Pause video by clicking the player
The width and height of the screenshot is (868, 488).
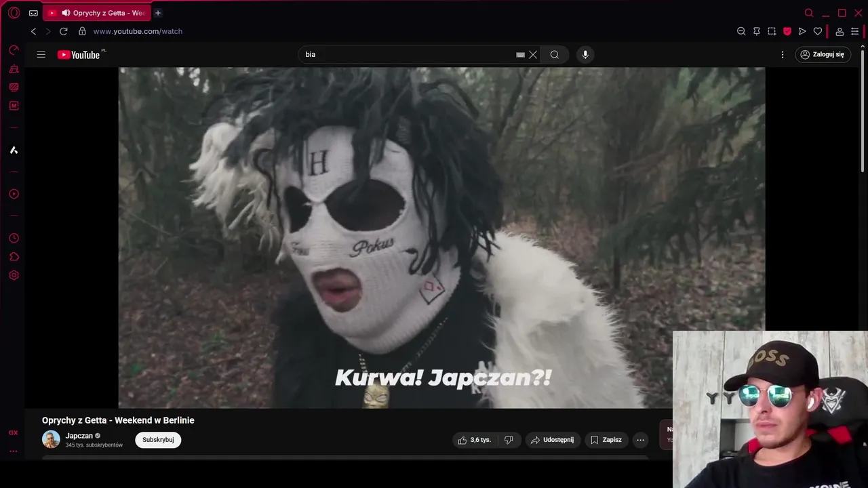point(441,237)
